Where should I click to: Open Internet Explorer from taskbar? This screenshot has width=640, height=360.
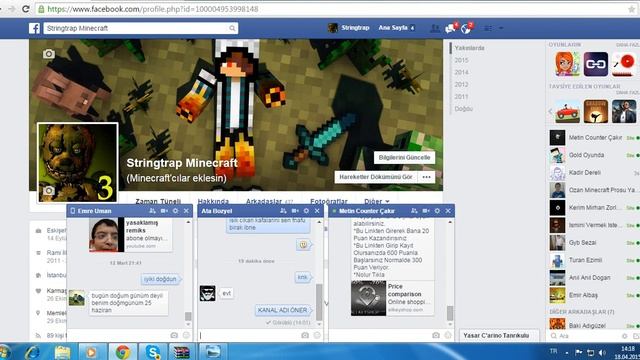click(x=32, y=351)
